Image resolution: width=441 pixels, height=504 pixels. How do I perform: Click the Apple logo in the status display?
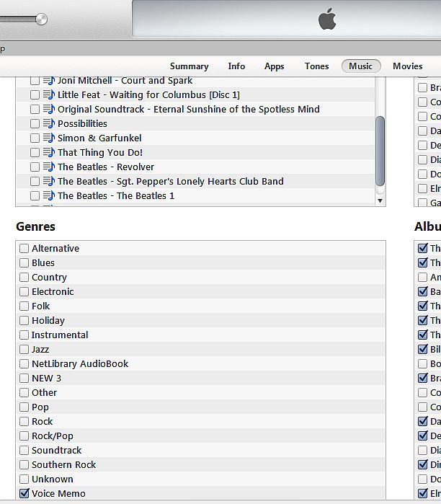[327, 19]
